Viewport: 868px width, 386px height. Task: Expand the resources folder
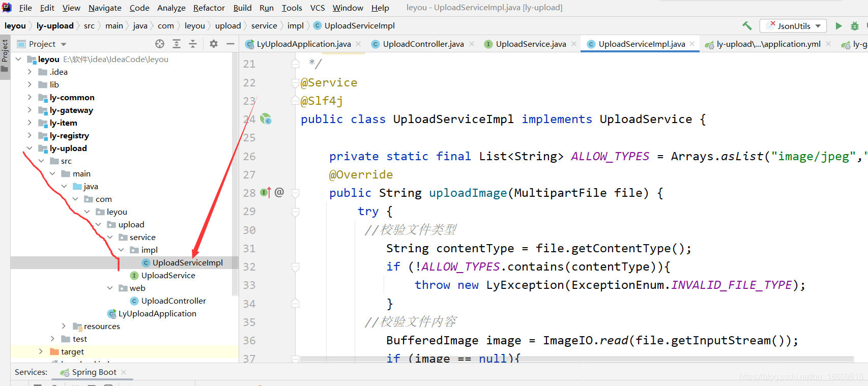64,326
